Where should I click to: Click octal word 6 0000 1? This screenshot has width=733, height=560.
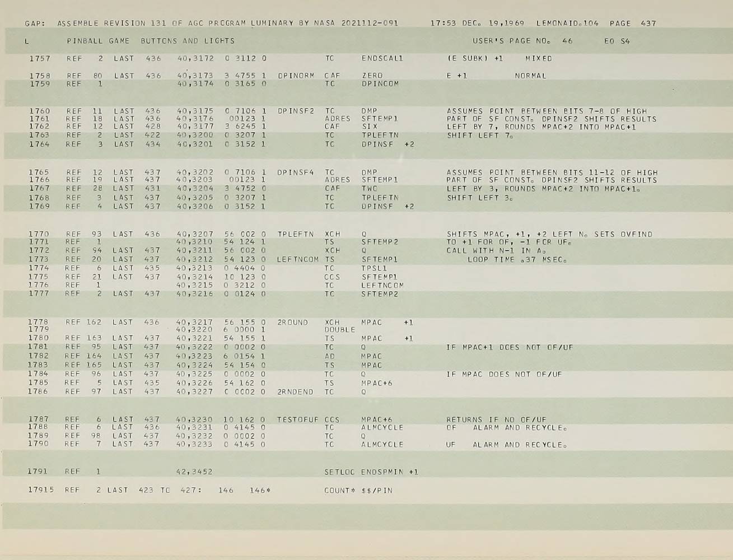[x=245, y=330]
